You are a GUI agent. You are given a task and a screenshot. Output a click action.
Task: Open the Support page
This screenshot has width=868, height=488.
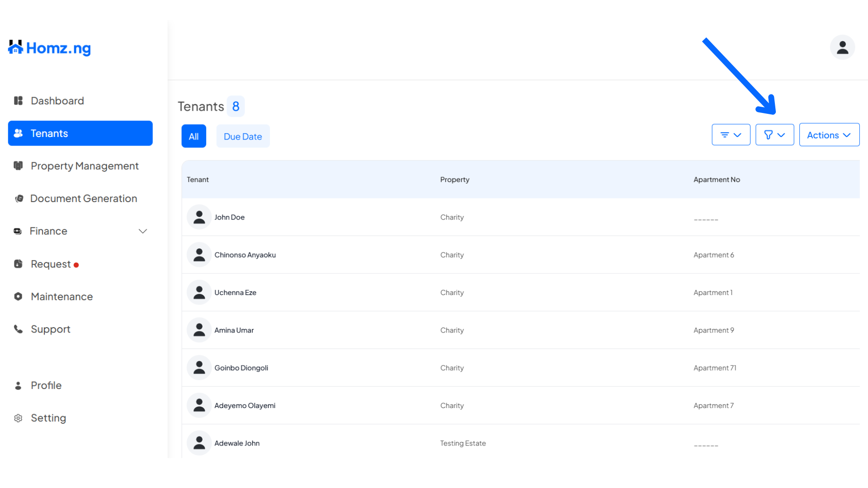(51, 329)
